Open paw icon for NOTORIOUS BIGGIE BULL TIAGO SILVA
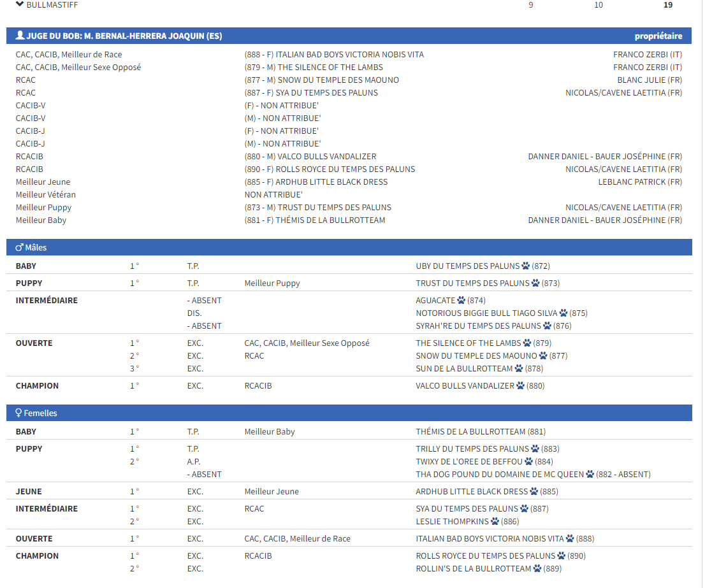Viewport: 705px width, 588px height. click(563, 313)
